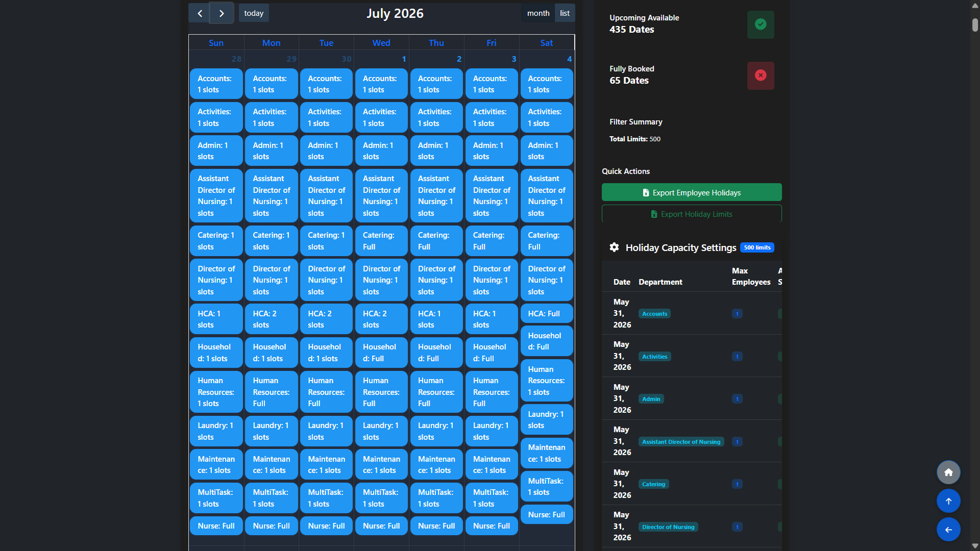
Task: Click green checkmark icon for Upcoming Available
Action: coord(761,24)
